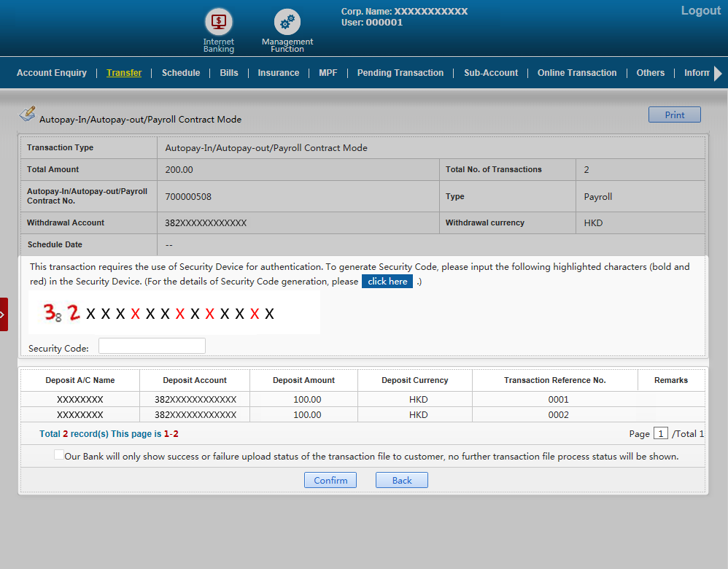Image resolution: width=728 pixels, height=569 pixels.
Task: Open the Account Enquiry menu
Action: (52, 73)
